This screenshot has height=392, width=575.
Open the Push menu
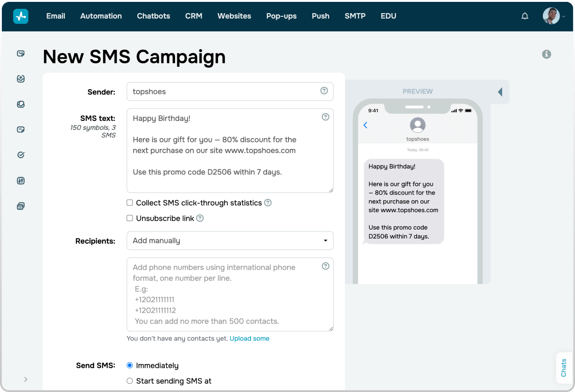pyautogui.click(x=321, y=16)
